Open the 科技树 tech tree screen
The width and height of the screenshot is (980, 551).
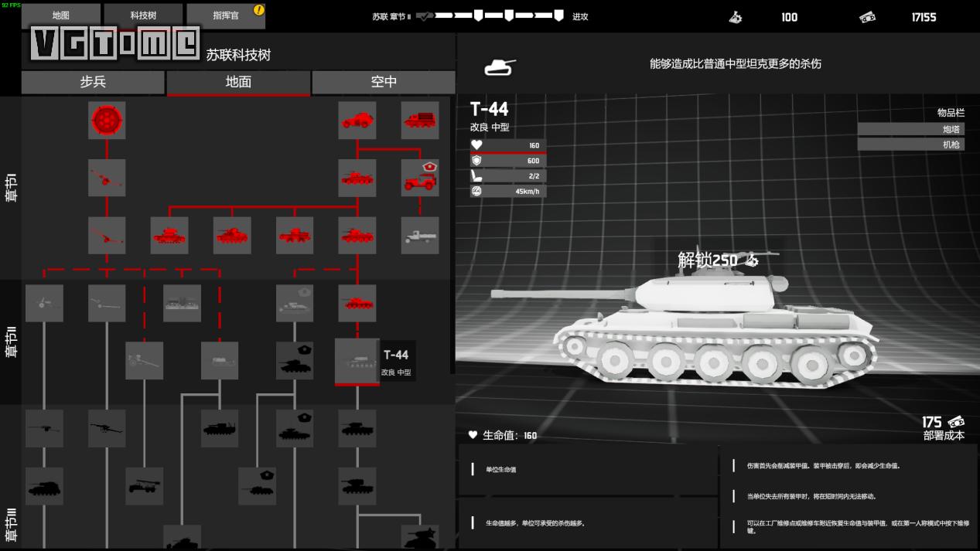pos(143,15)
